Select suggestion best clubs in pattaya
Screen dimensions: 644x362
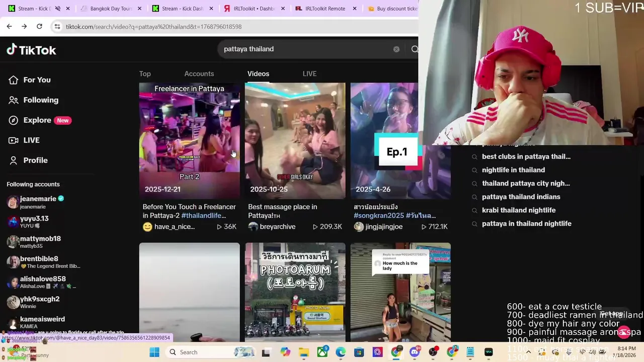coord(526,156)
